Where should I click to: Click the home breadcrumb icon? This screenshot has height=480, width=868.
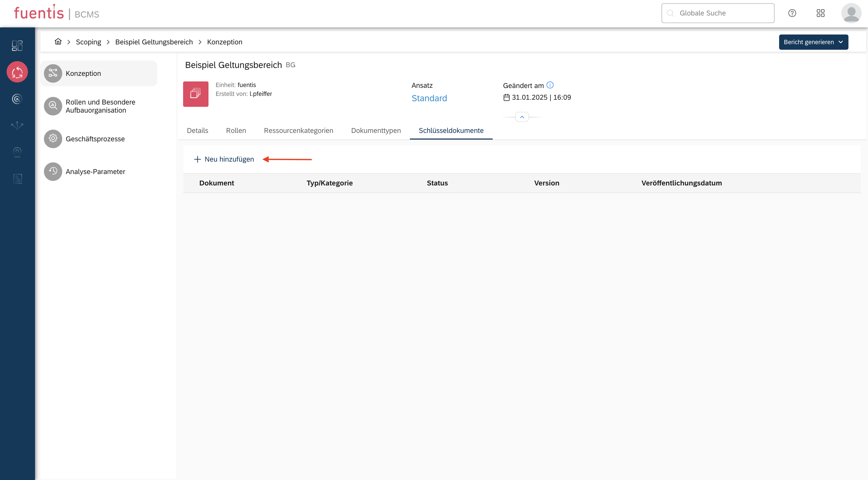point(58,42)
